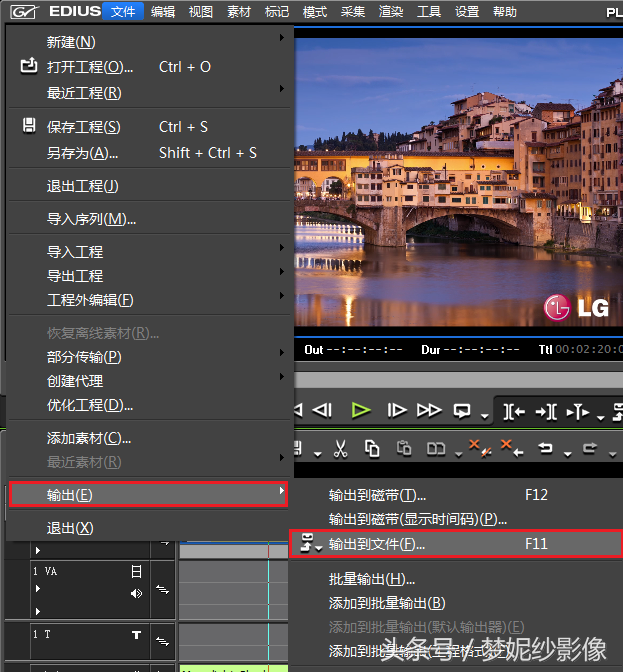Click the green Play button

(361, 410)
